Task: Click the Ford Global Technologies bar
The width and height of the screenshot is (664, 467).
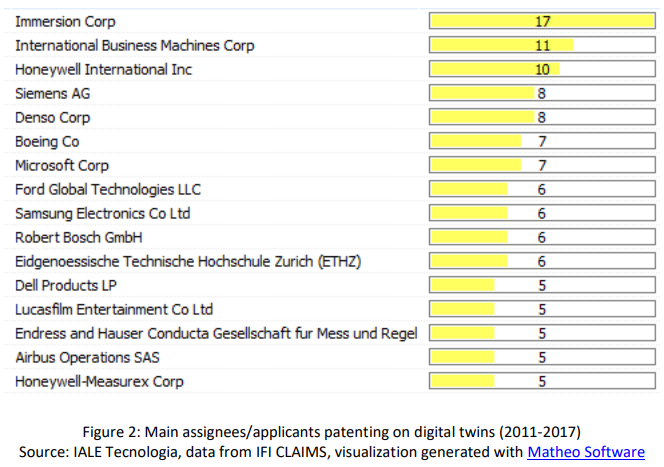Action: 542,189
